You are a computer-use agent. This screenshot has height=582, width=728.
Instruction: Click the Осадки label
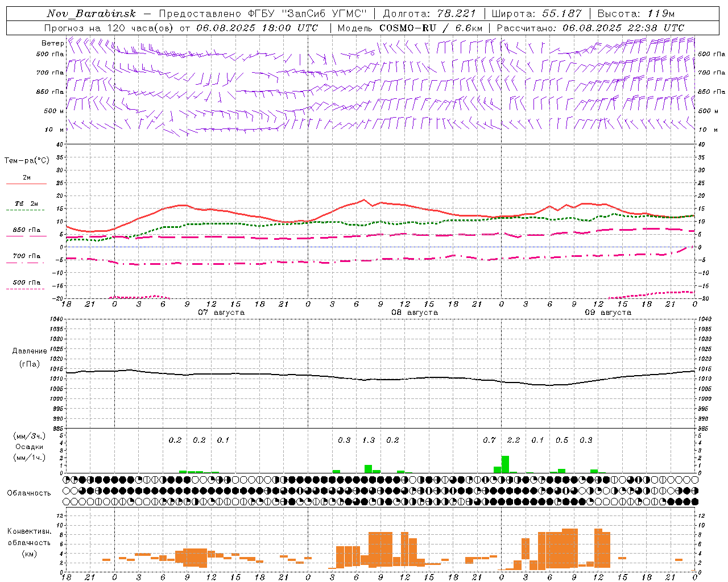click(x=30, y=447)
